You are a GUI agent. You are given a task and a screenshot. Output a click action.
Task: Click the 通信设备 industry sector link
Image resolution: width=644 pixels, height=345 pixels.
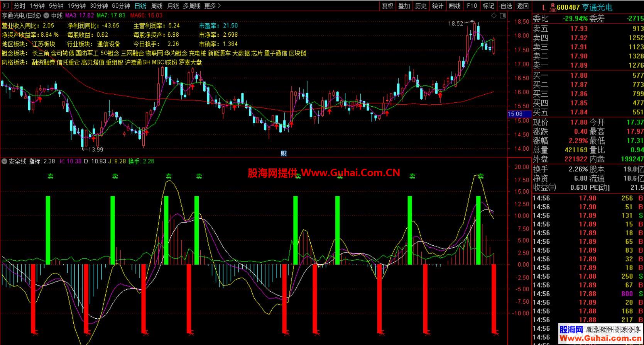pos(108,44)
